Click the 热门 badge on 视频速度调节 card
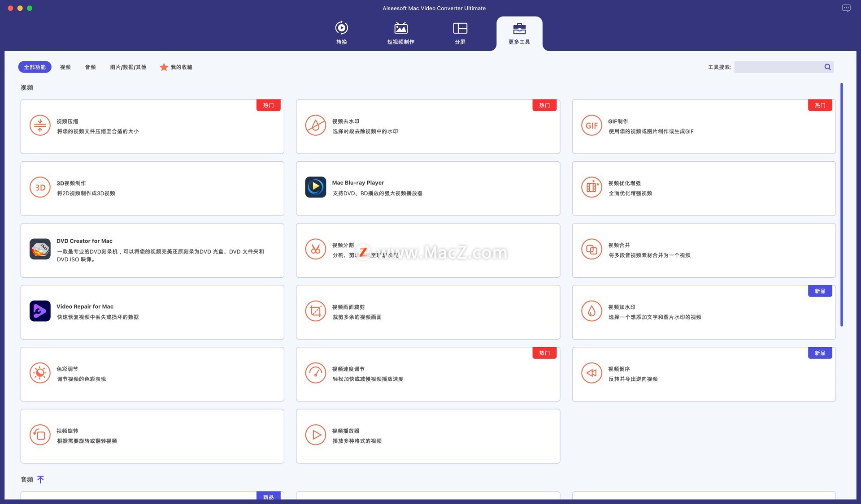 (x=544, y=353)
